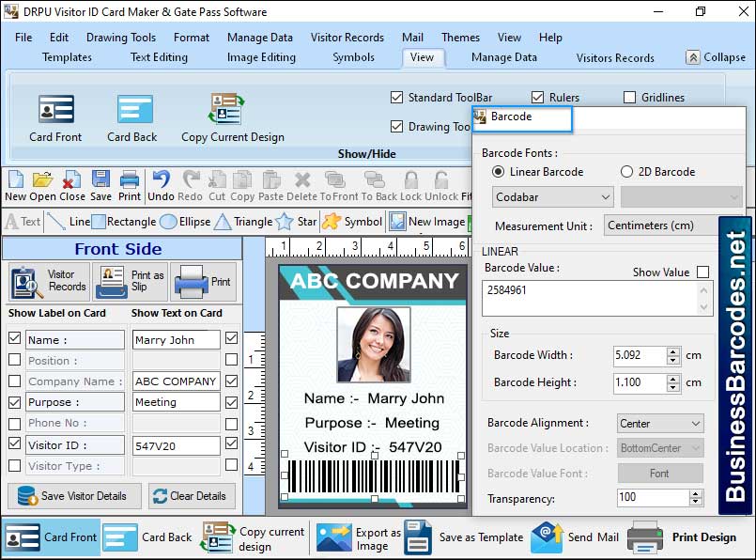756x560 pixels.
Task: Click the Save Visitor Details button
Action: pyautogui.click(x=73, y=496)
